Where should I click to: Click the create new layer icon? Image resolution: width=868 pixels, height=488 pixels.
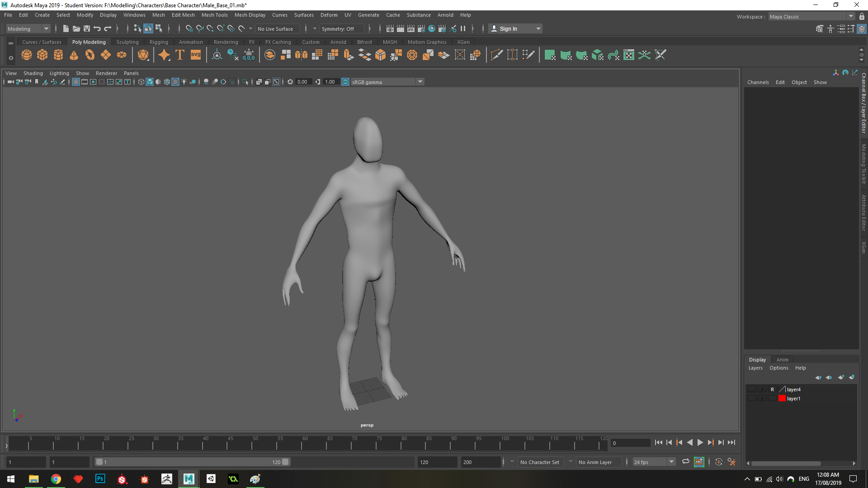840,377
